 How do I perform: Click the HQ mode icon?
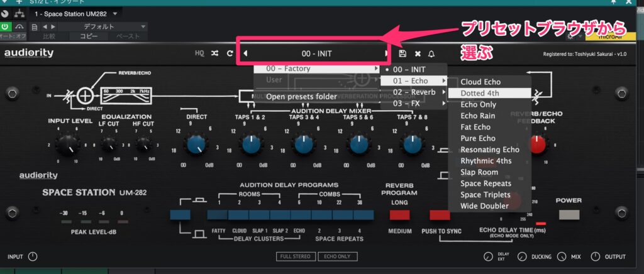coord(199,54)
